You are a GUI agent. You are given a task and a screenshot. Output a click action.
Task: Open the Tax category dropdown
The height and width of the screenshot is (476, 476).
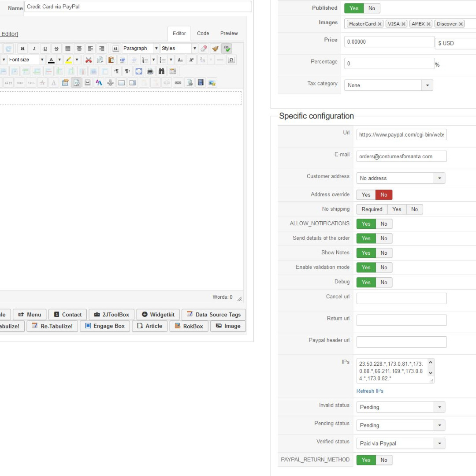(x=389, y=86)
